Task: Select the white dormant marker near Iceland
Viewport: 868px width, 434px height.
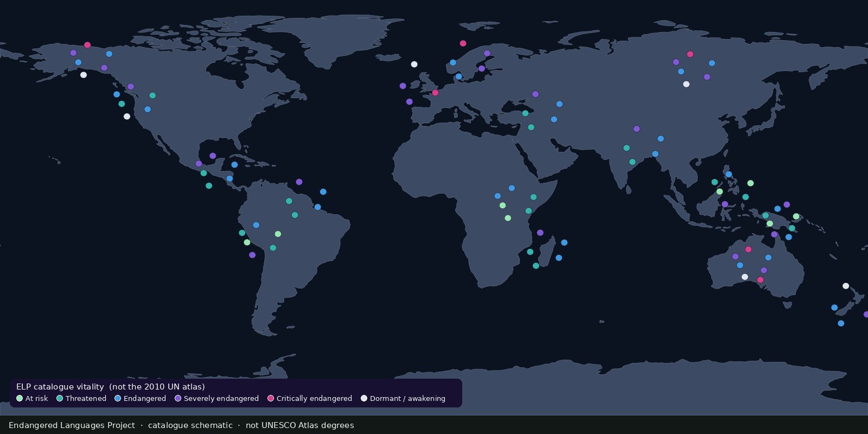Action: (x=414, y=65)
